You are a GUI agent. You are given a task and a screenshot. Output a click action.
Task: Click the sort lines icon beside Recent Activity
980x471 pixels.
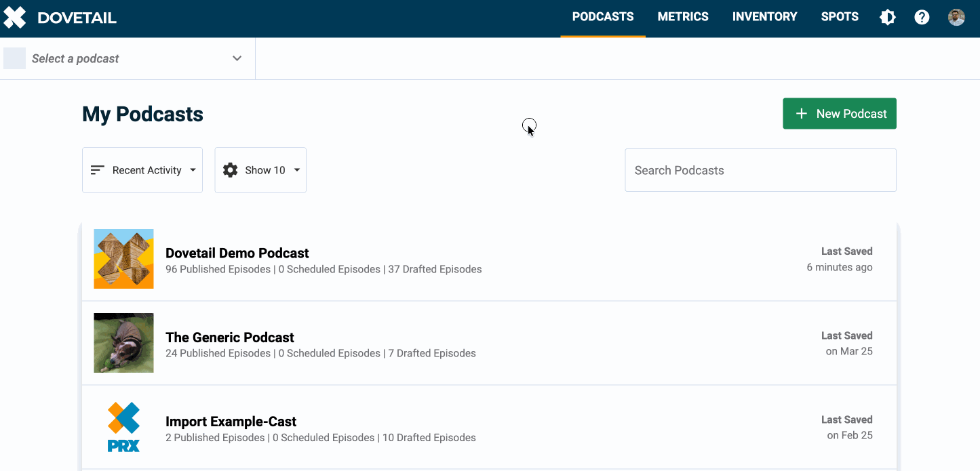point(98,170)
